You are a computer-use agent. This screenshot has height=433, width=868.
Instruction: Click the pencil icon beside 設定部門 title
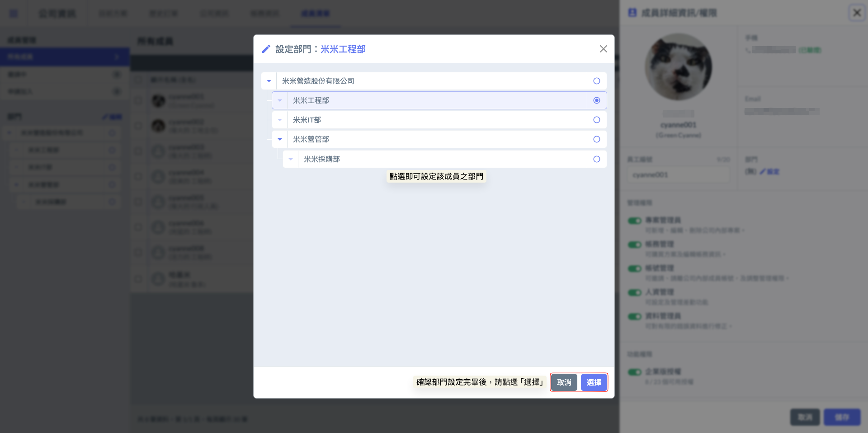(266, 49)
